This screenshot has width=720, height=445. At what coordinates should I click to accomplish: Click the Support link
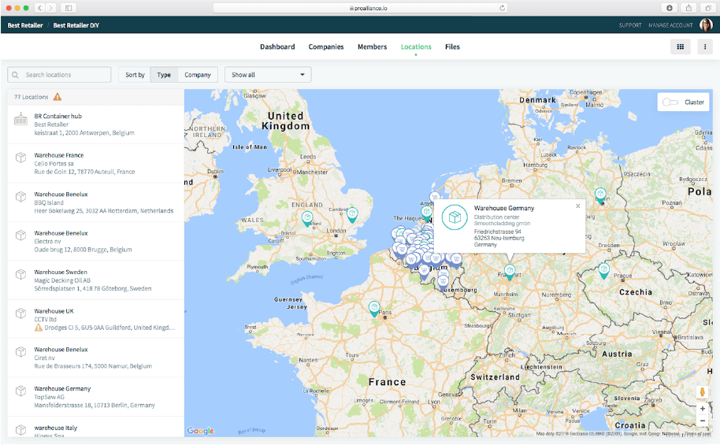tap(630, 25)
